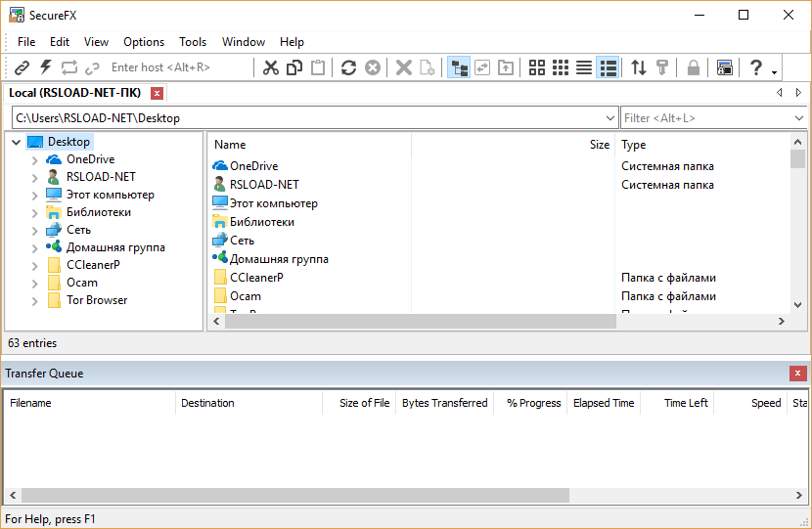Open the Edit menu
Screen dimensions: 812x529
tap(60, 42)
